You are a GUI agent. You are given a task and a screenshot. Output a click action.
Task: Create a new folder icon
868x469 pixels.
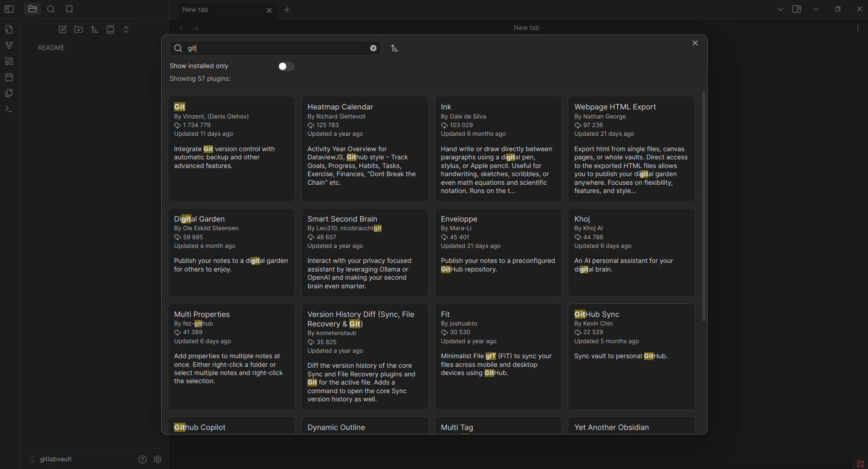click(x=79, y=30)
